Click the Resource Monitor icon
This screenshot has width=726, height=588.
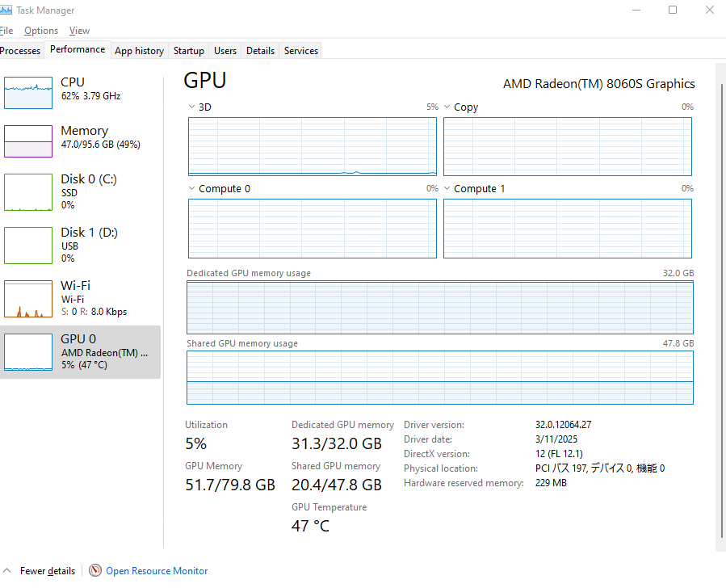point(95,570)
